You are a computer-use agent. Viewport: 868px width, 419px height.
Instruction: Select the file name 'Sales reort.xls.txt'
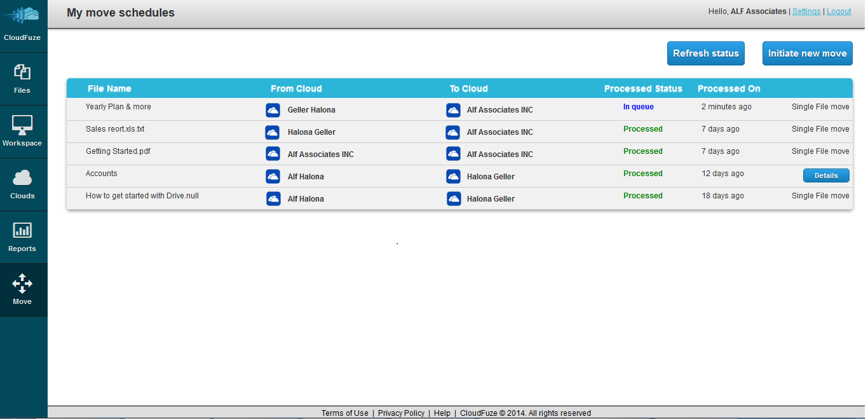click(115, 129)
